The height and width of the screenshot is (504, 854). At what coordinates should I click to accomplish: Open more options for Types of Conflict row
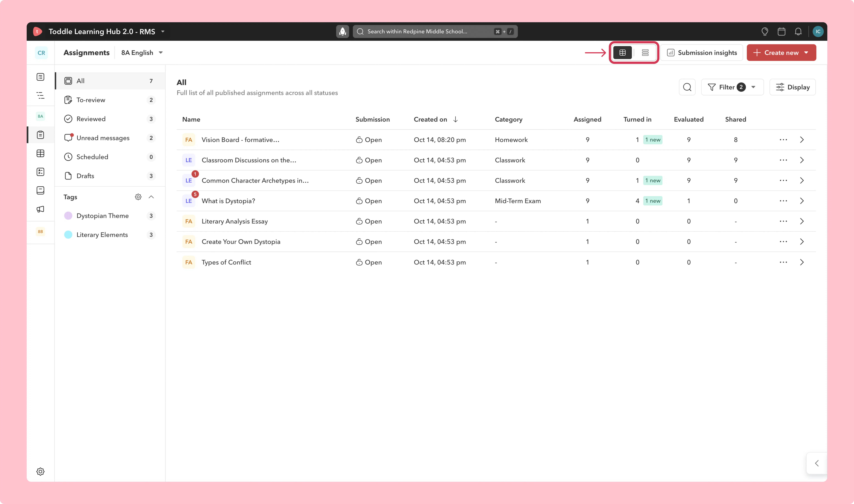(783, 262)
